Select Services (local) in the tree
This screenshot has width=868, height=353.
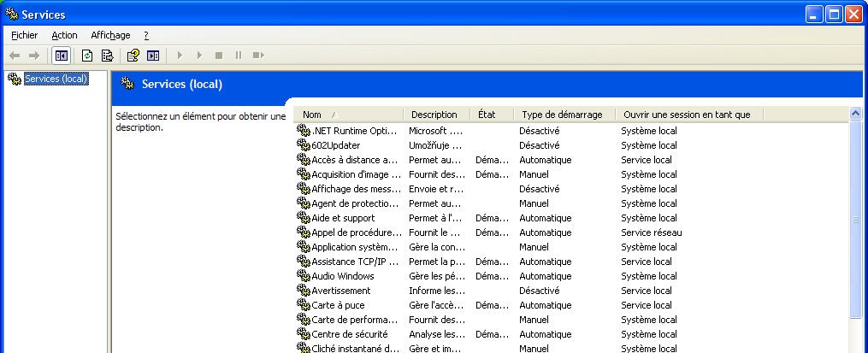click(x=55, y=79)
